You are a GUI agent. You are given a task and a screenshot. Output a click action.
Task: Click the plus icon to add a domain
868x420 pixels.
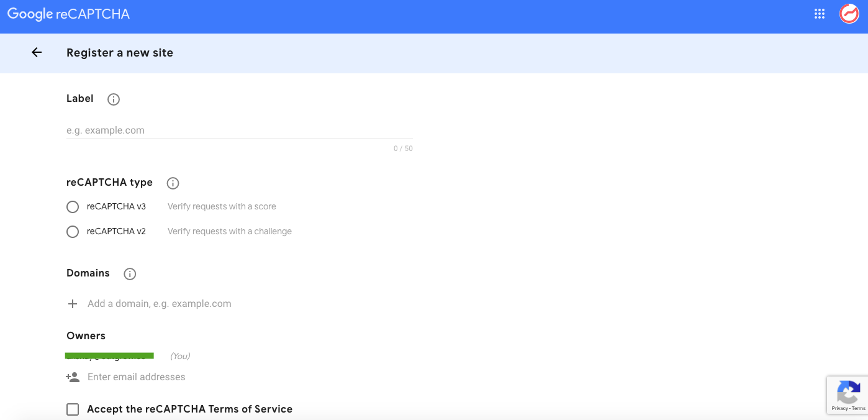coord(73,304)
